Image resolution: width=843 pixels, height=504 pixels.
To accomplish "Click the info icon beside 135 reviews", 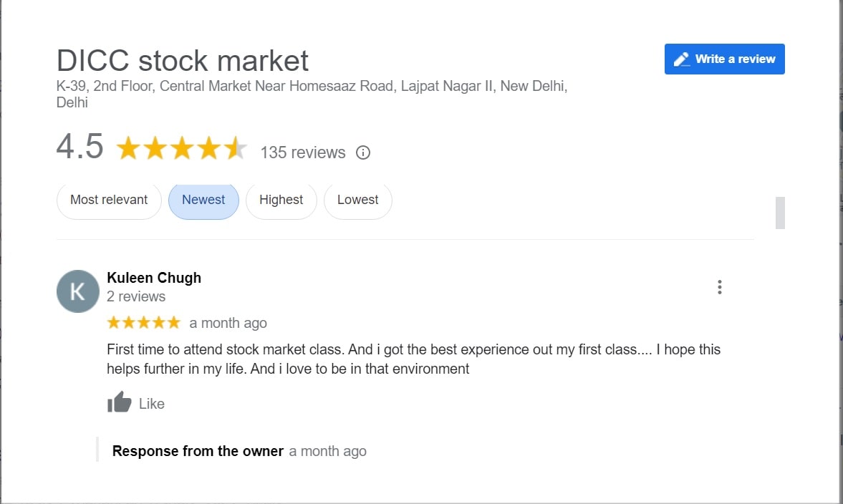I will tap(363, 152).
